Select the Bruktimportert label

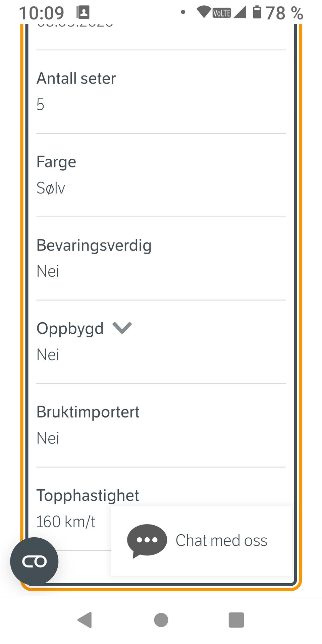pos(88,412)
